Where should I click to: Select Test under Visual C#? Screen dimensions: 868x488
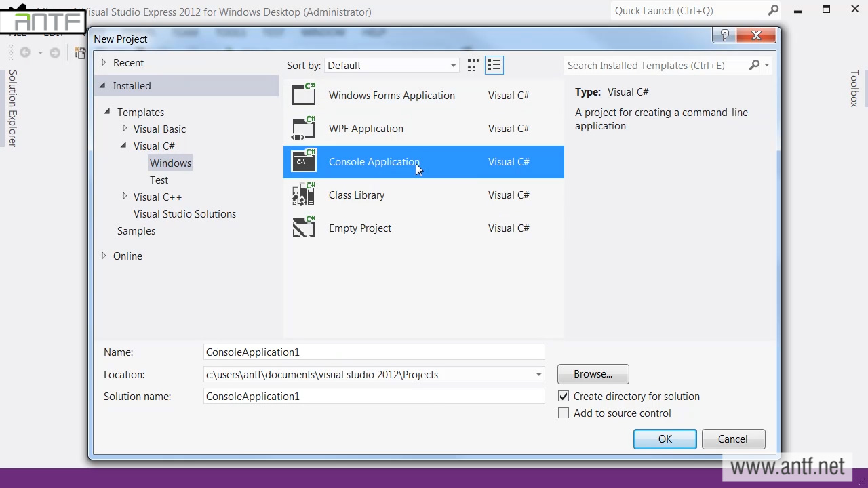159,180
